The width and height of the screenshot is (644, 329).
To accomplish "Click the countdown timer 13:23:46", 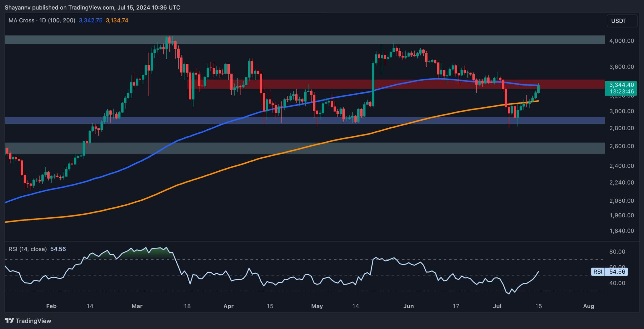I will [x=621, y=91].
